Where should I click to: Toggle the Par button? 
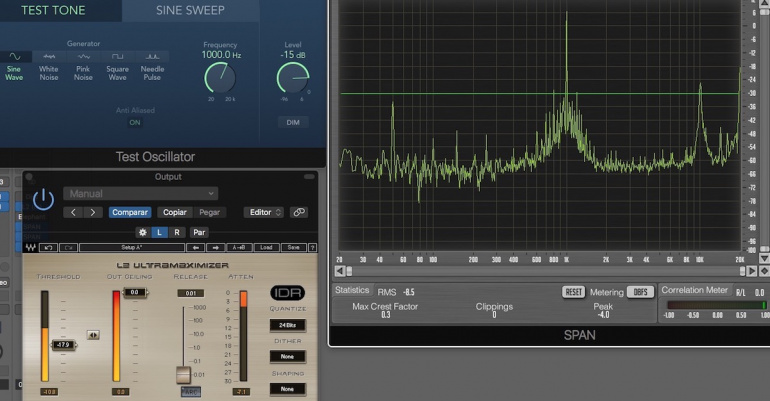point(199,232)
